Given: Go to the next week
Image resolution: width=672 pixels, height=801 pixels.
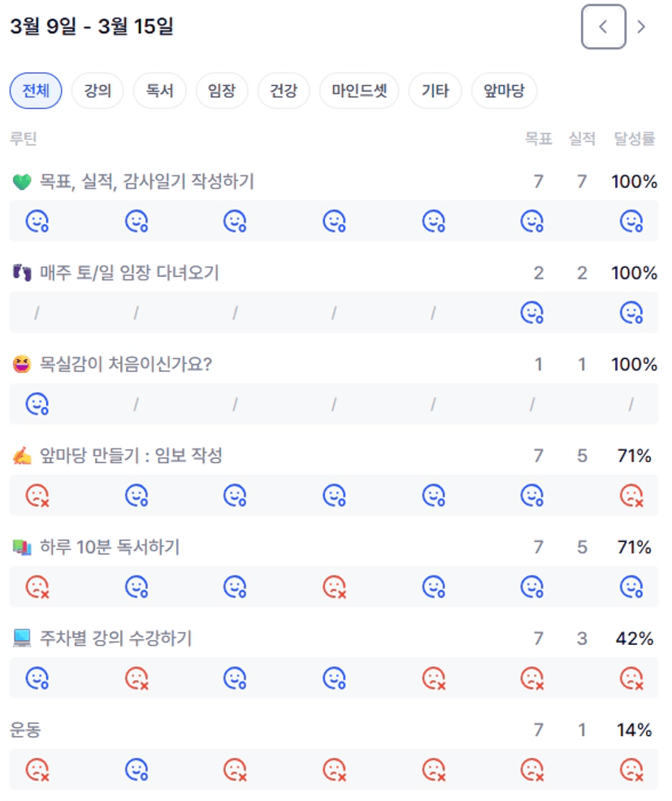Looking at the screenshot, I should tap(642, 27).
